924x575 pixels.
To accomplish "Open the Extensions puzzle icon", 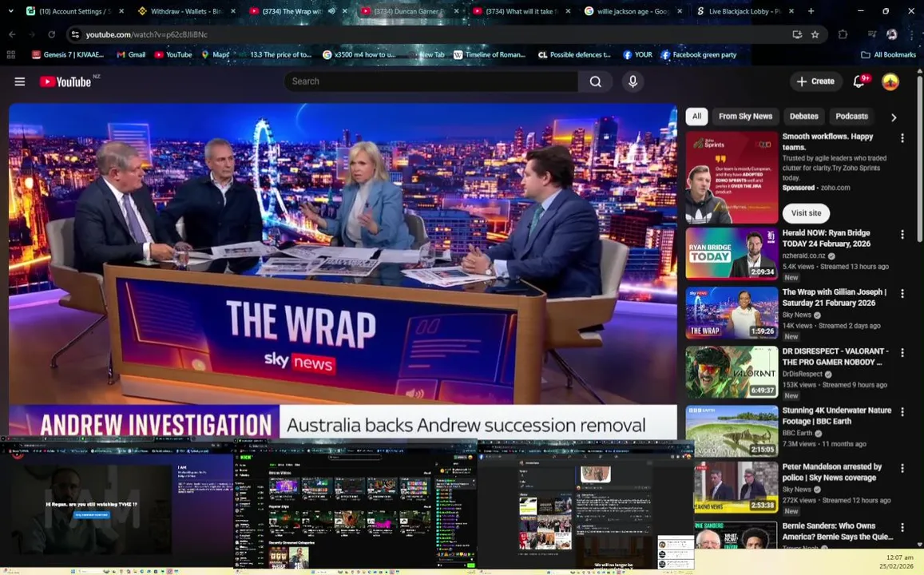I will pyautogui.click(x=843, y=35).
